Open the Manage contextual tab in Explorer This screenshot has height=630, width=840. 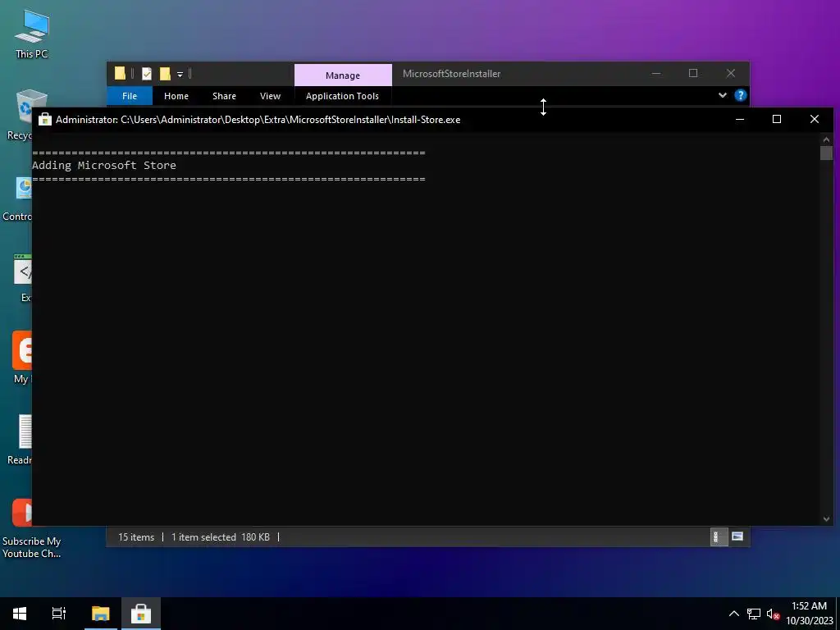(343, 75)
